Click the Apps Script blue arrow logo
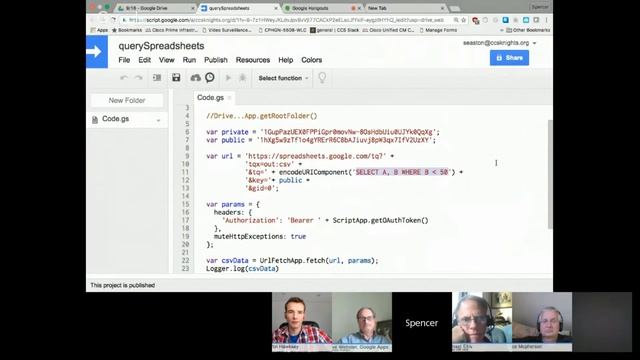 tap(97, 51)
